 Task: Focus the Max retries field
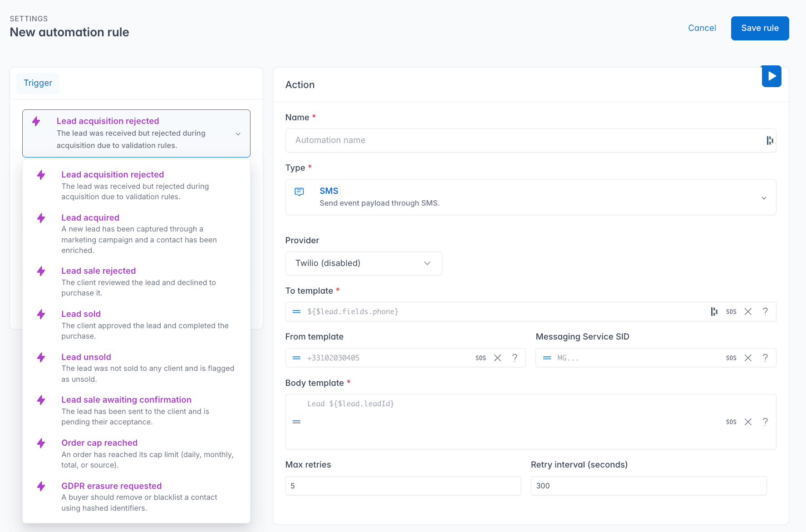click(x=403, y=486)
